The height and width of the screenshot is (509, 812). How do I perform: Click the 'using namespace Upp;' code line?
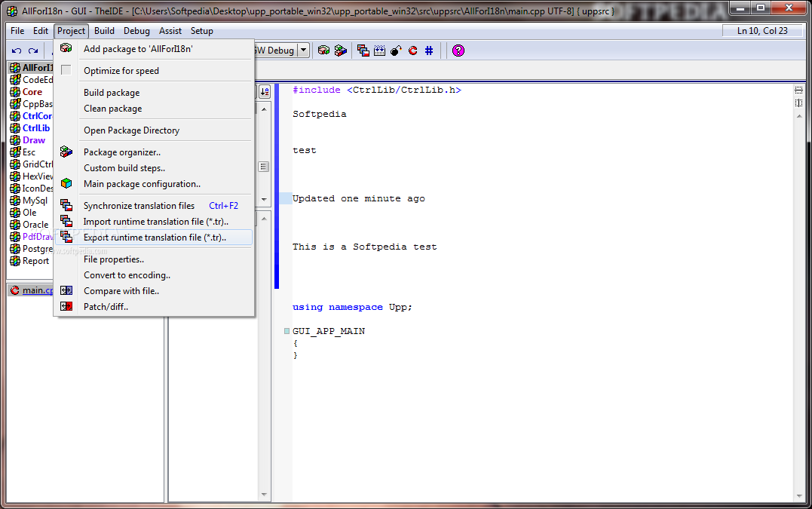[x=352, y=307]
